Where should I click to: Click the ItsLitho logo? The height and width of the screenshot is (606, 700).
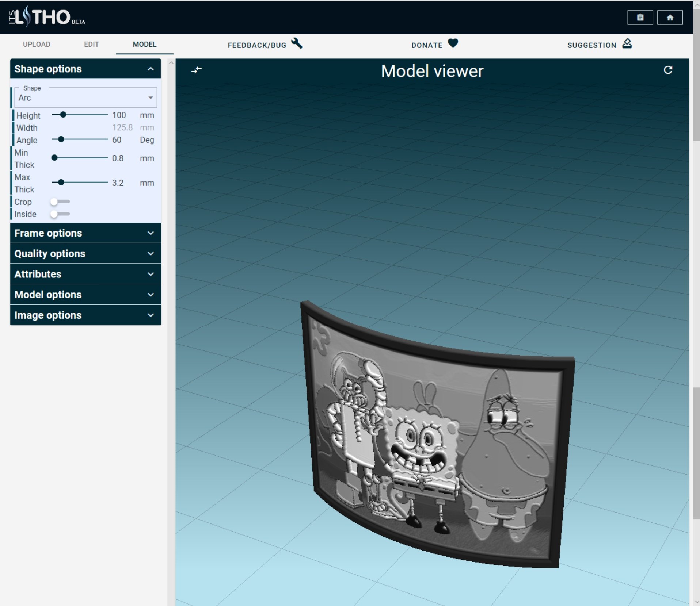coord(47,17)
